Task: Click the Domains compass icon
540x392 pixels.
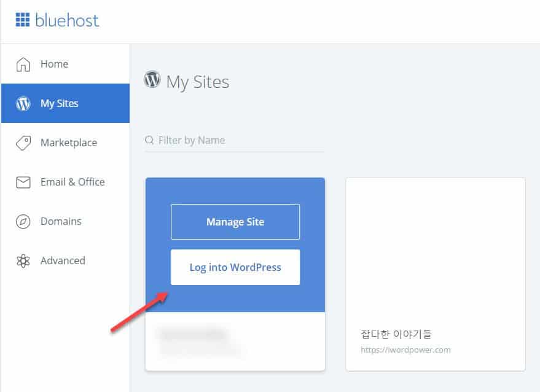Action: [x=23, y=221]
